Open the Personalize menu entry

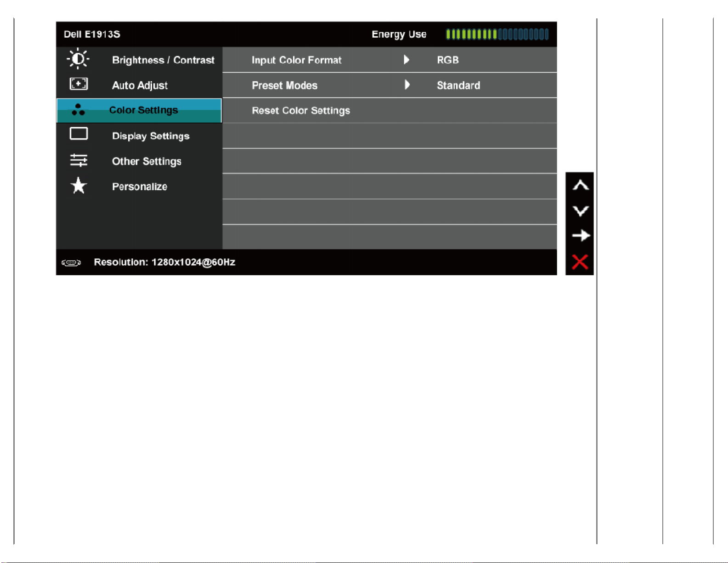pos(140,187)
